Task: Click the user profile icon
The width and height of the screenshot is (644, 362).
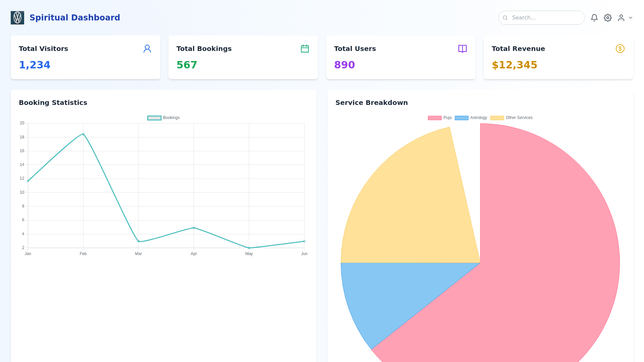Action: [621, 18]
